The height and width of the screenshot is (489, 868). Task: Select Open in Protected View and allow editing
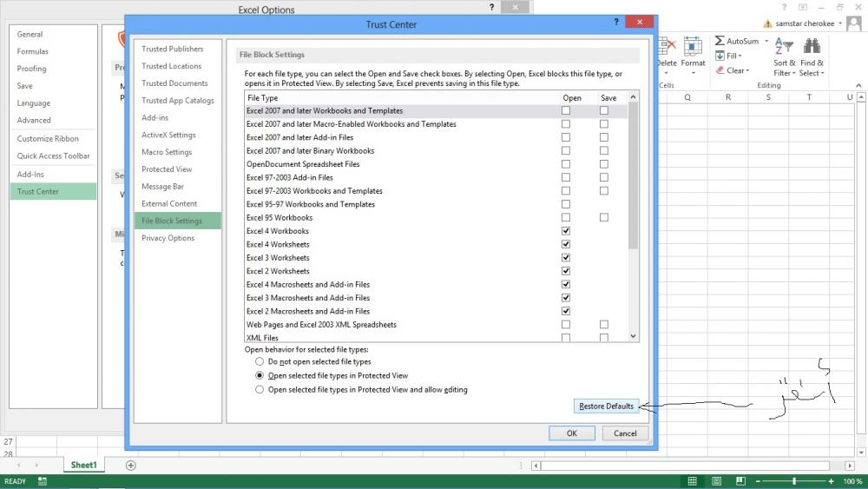point(260,390)
